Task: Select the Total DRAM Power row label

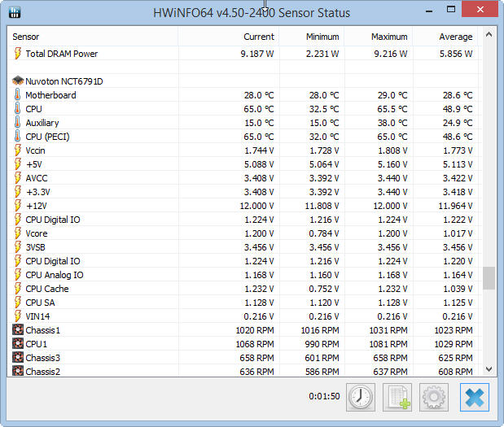Action: pos(61,54)
